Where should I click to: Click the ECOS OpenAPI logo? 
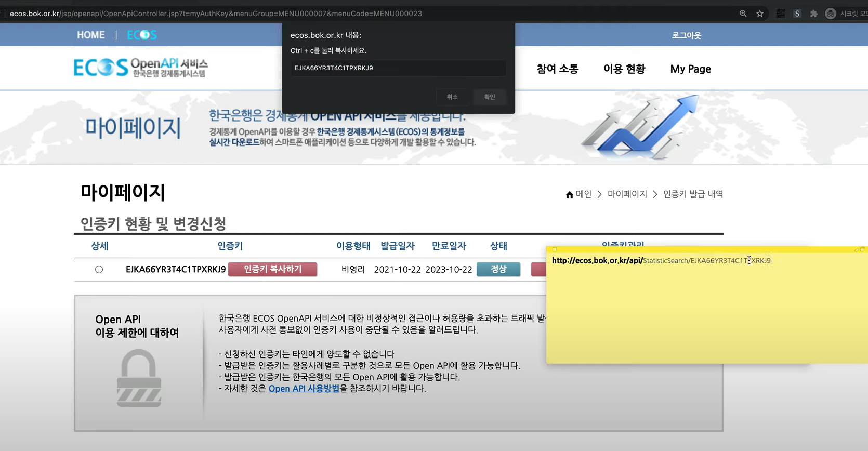(x=141, y=68)
